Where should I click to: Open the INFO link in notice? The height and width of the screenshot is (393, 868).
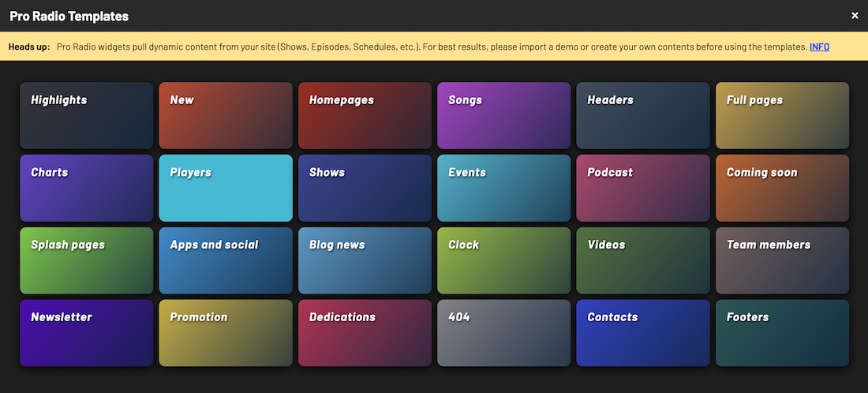tap(819, 47)
